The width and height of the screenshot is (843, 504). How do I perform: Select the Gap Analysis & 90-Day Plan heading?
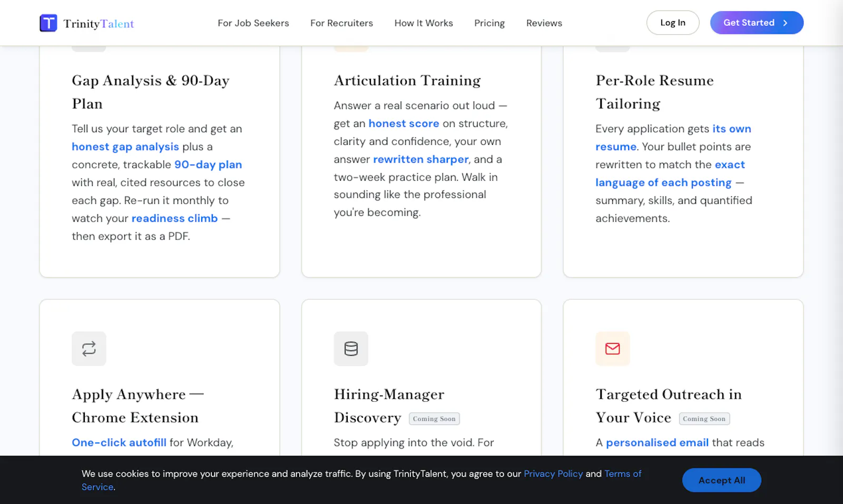pos(151,92)
